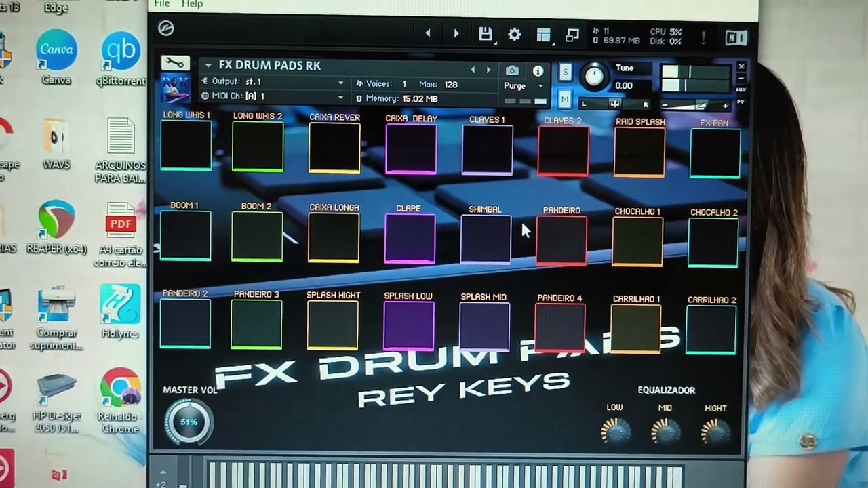Click the NI logo button
The height and width of the screenshot is (488, 868).
click(736, 38)
